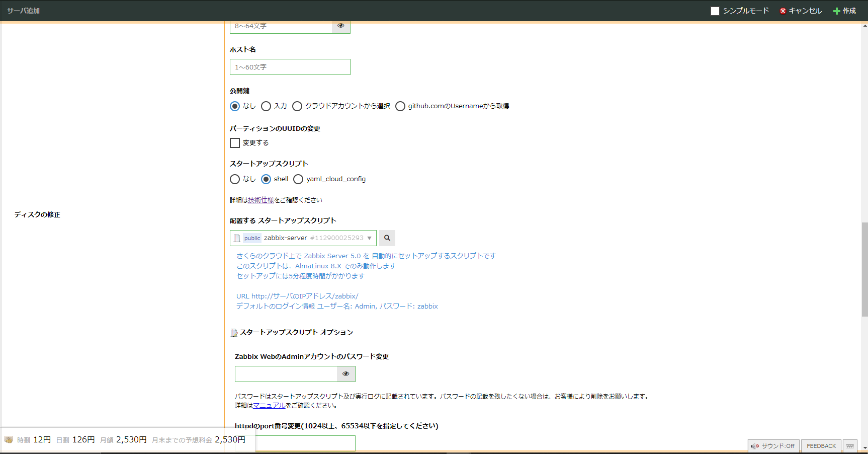Image resolution: width=868 pixels, height=454 pixels.
Task: Click the FEEDBACK button
Action: click(x=821, y=446)
